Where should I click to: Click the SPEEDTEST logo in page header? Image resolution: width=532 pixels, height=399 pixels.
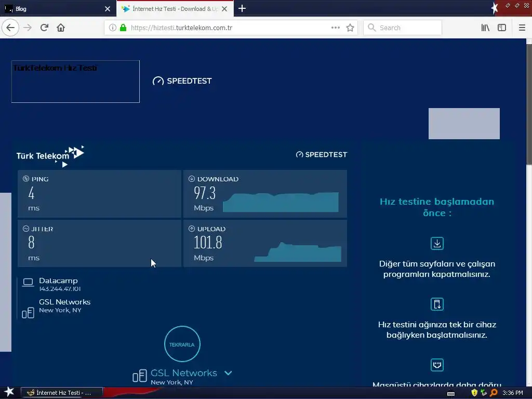(182, 81)
